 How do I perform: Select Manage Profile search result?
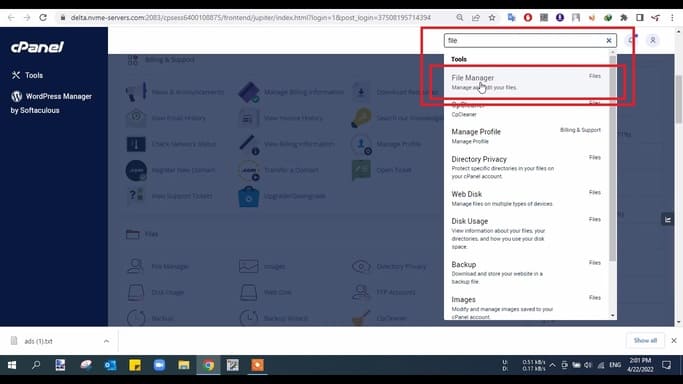[x=526, y=136]
